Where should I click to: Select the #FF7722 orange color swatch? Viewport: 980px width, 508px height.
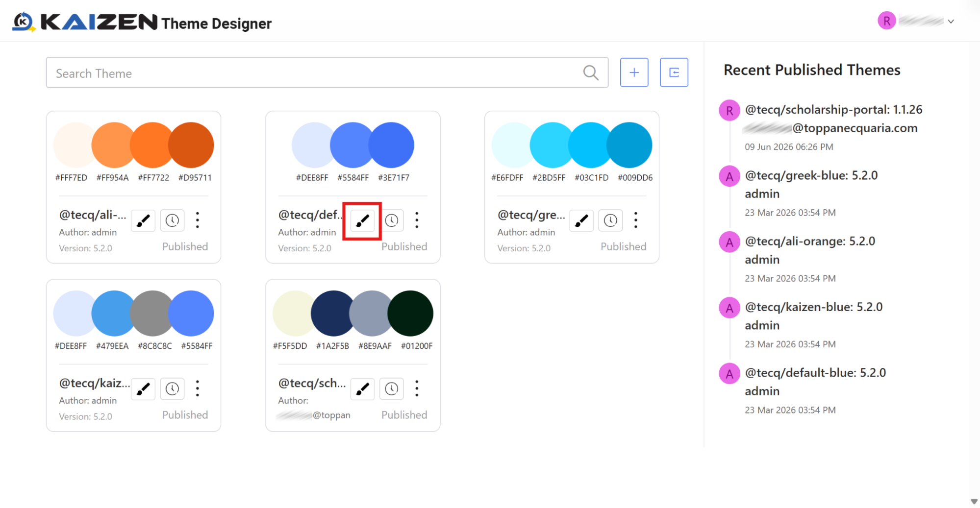153,145
